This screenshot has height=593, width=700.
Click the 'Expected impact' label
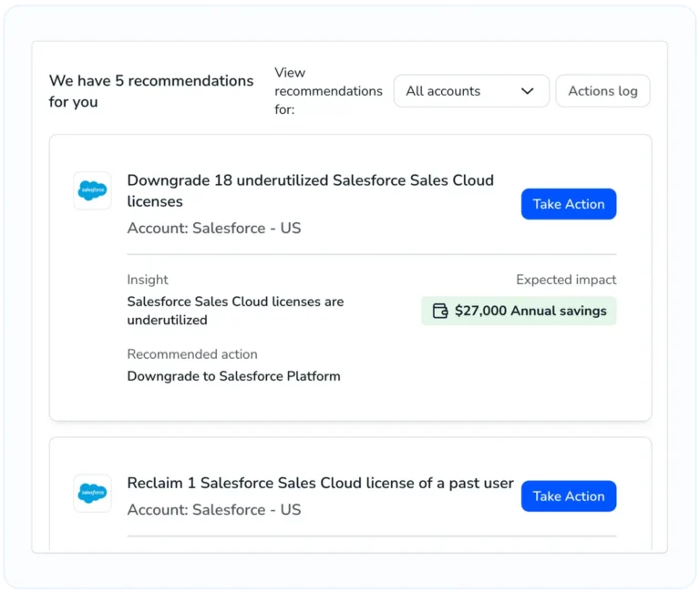tap(566, 280)
